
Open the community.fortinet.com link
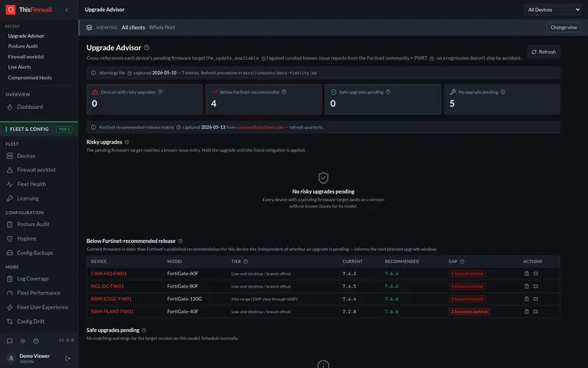point(260,127)
